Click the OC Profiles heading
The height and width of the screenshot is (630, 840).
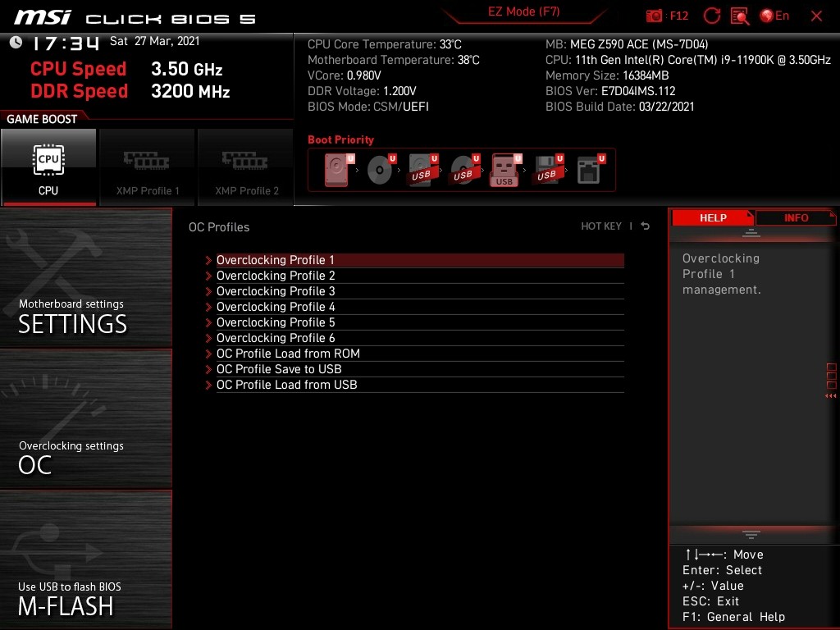point(219,227)
